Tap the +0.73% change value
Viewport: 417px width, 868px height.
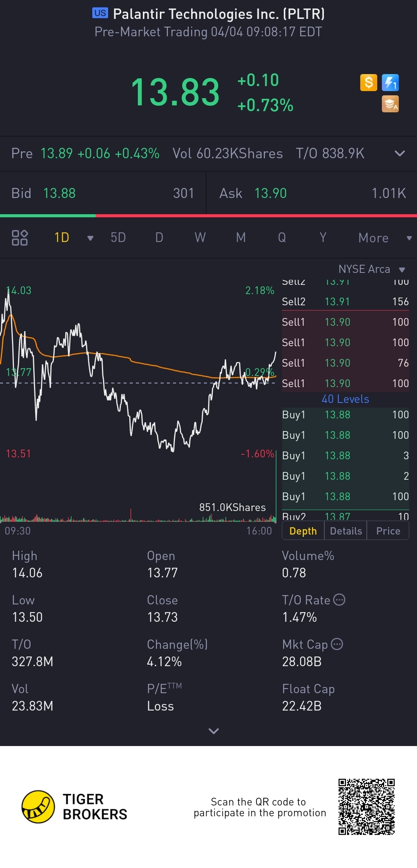click(265, 105)
